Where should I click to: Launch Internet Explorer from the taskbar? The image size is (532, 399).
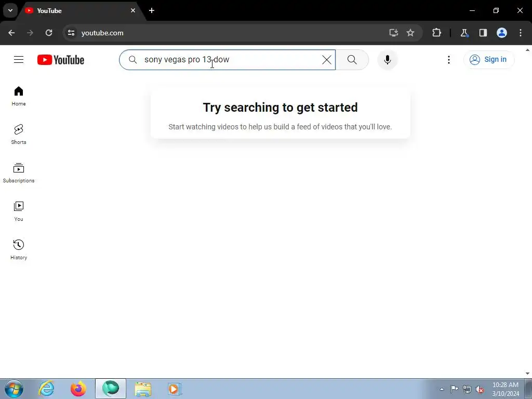pos(46,389)
